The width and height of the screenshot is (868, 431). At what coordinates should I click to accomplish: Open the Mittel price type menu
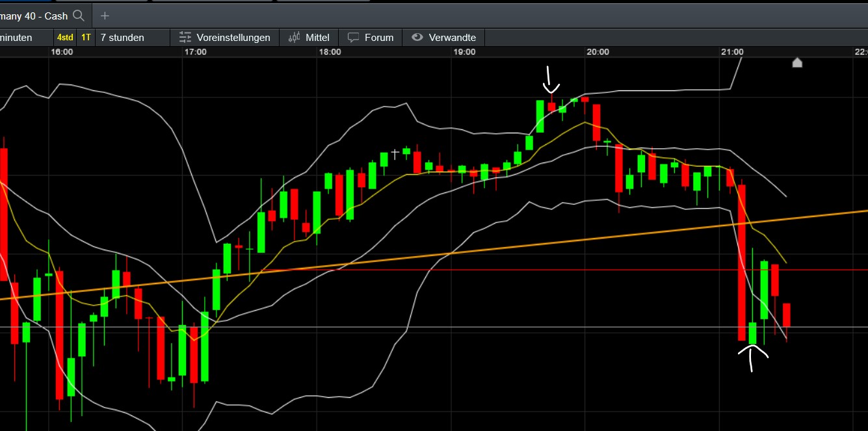click(309, 38)
